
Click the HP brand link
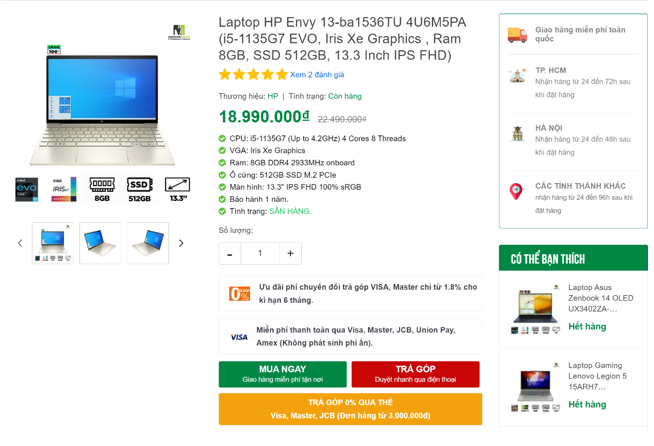(273, 96)
